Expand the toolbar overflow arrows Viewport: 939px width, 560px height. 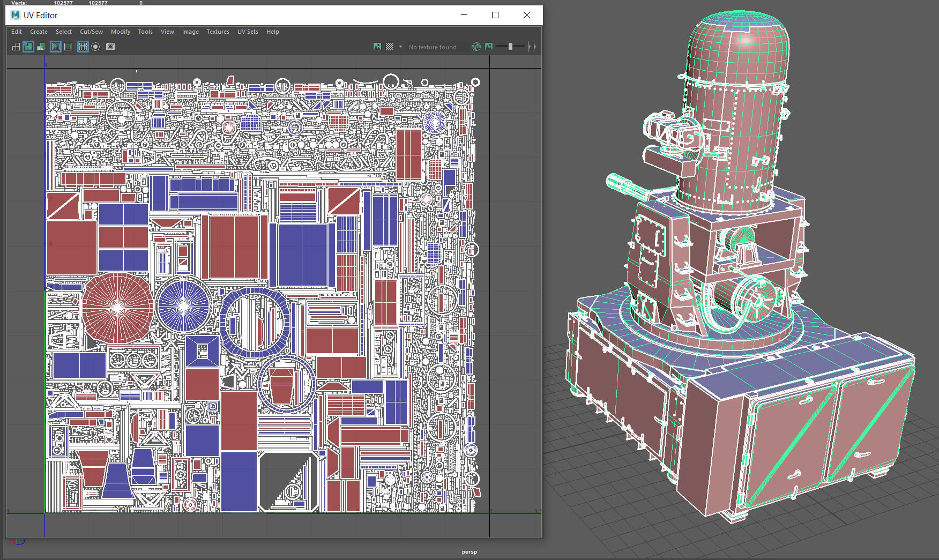pos(531,47)
